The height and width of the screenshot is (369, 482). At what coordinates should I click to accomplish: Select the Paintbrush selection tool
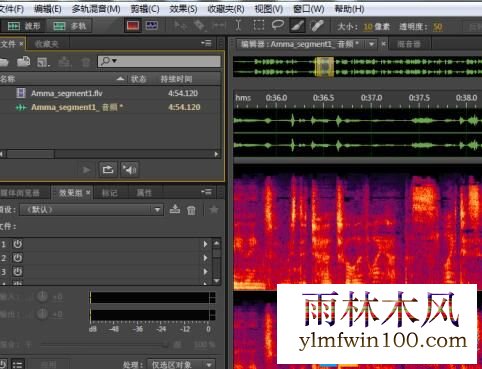pyautogui.click(x=297, y=26)
